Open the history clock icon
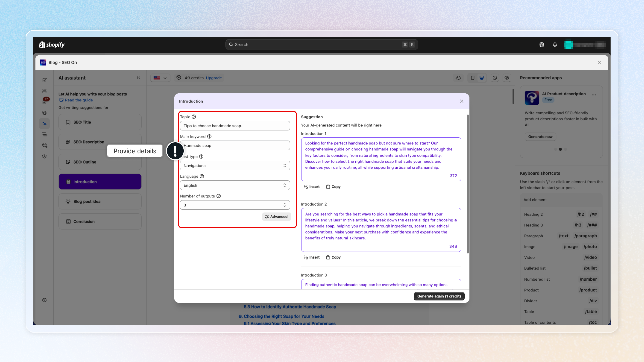Viewport: 644px width, 362px height. (x=495, y=78)
